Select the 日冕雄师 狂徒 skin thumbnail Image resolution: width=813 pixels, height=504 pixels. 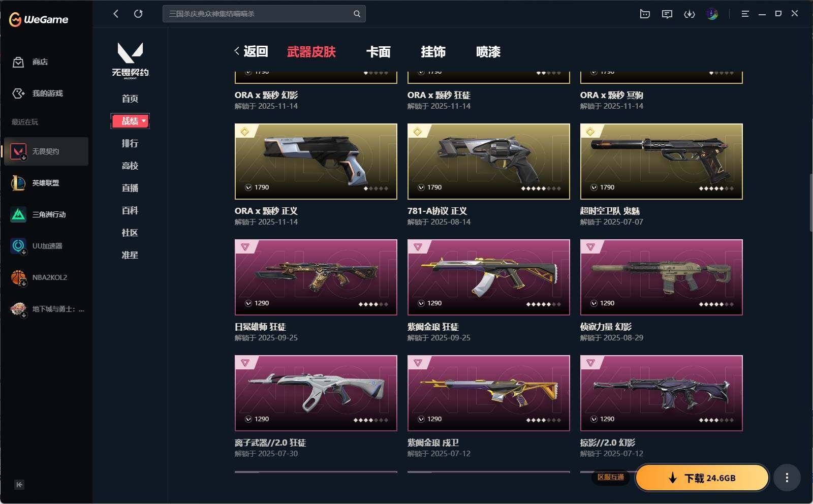click(316, 277)
